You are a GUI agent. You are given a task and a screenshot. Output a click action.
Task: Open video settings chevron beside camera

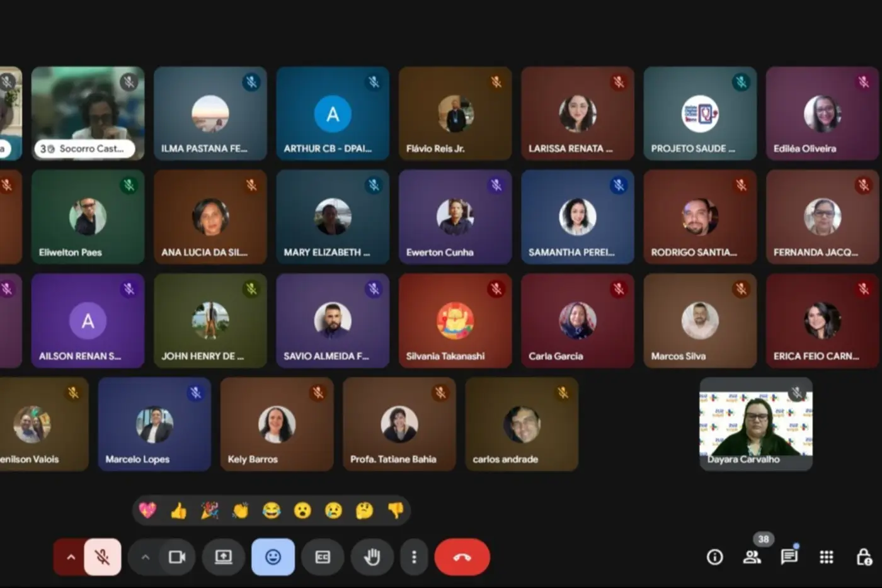click(146, 557)
